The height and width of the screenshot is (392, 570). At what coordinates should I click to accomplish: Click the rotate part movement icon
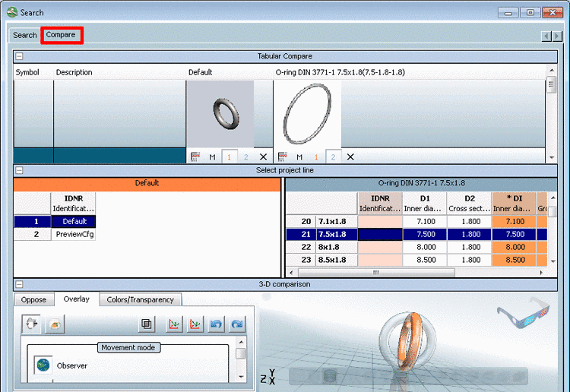[31, 324]
